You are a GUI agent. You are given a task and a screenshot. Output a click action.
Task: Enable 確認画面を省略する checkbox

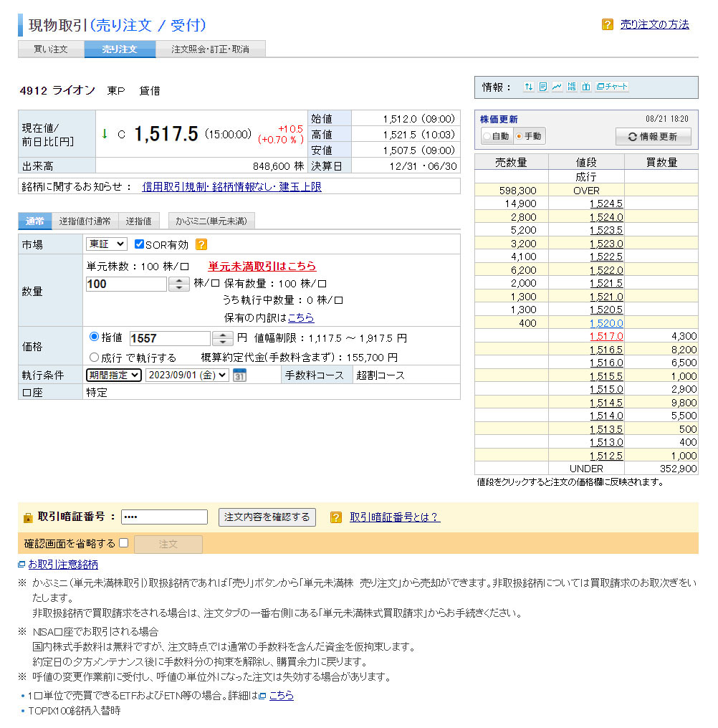(x=123, y=543)
